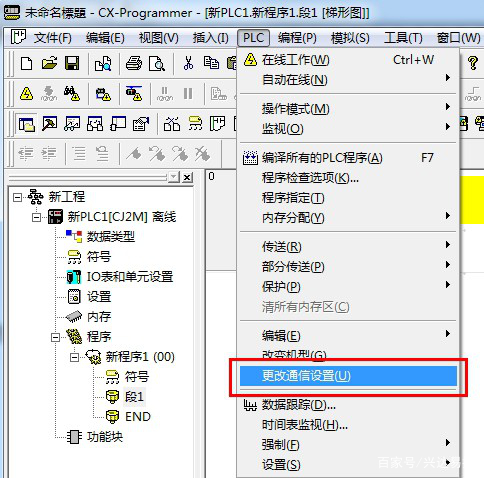Collapse the 新工程 tree node
484x478 pixels.
tap(17, 198)
